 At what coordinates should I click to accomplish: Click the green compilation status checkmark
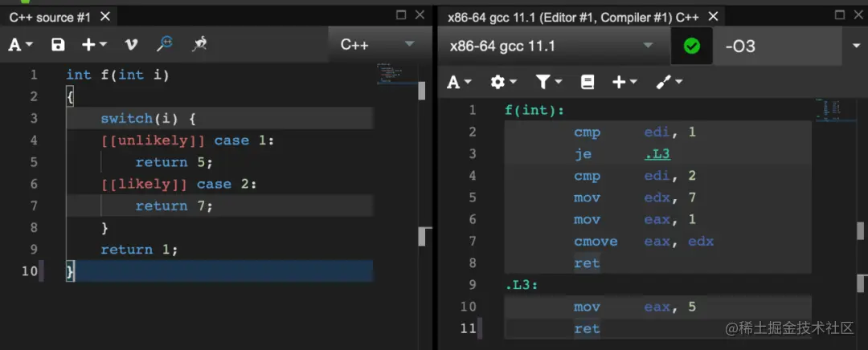(x=691, y=46)
